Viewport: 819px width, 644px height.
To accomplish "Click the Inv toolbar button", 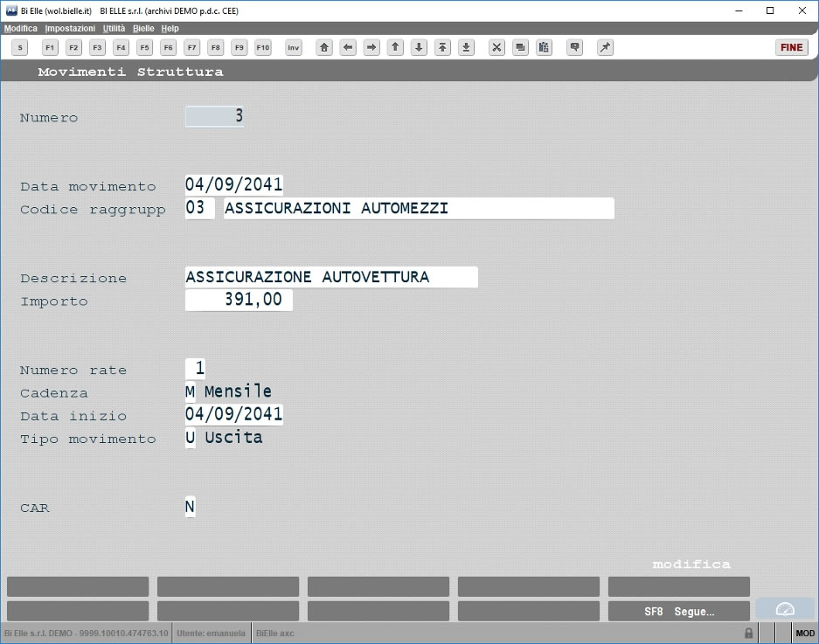I will (x=294, y=47).
